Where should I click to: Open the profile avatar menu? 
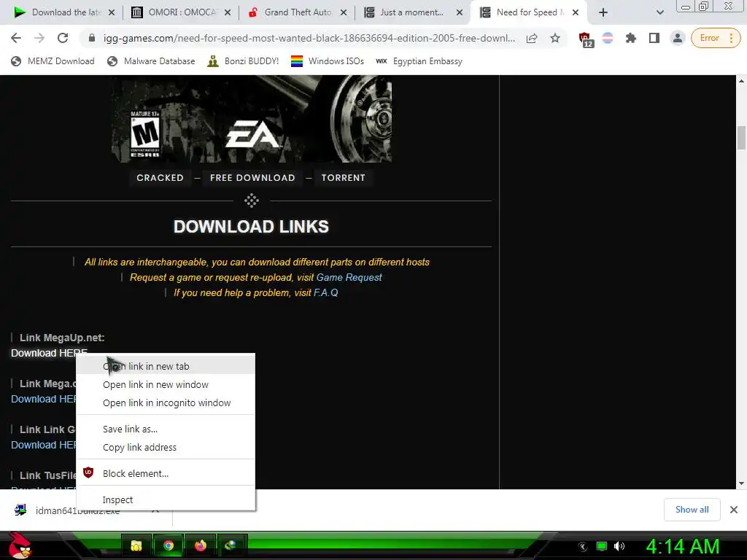coord(677,38)
